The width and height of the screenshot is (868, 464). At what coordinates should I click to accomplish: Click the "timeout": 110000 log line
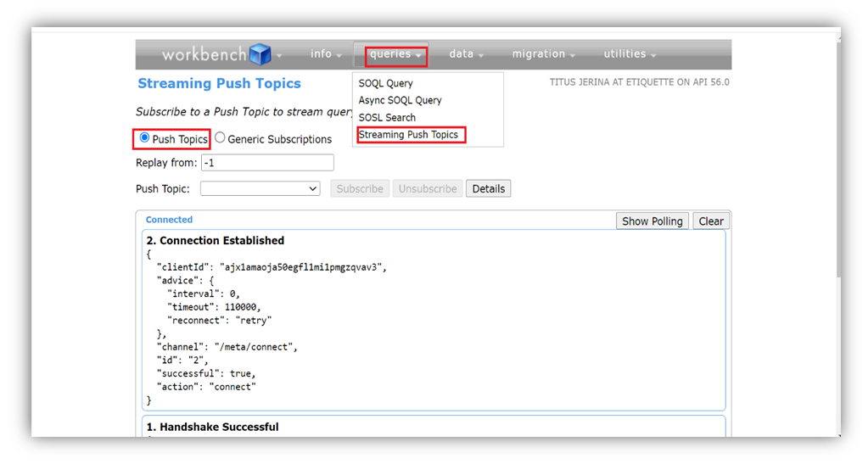214,307
